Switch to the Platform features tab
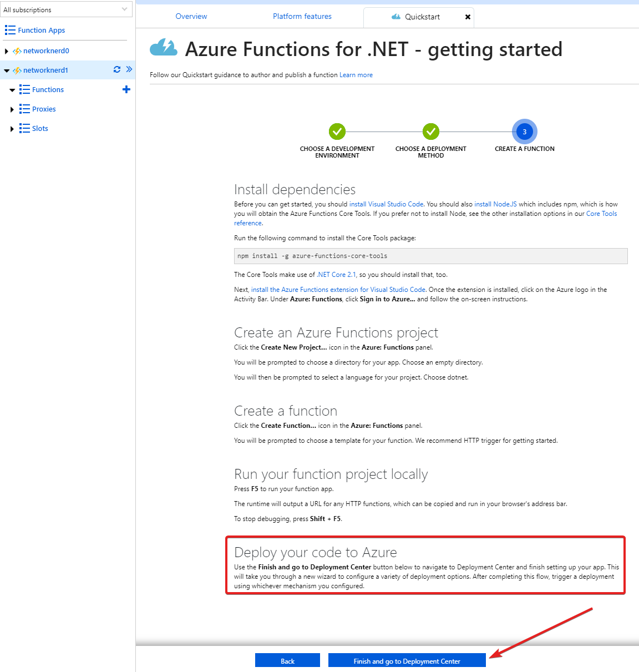The image size is (639, 672). (x=302, y=17)
